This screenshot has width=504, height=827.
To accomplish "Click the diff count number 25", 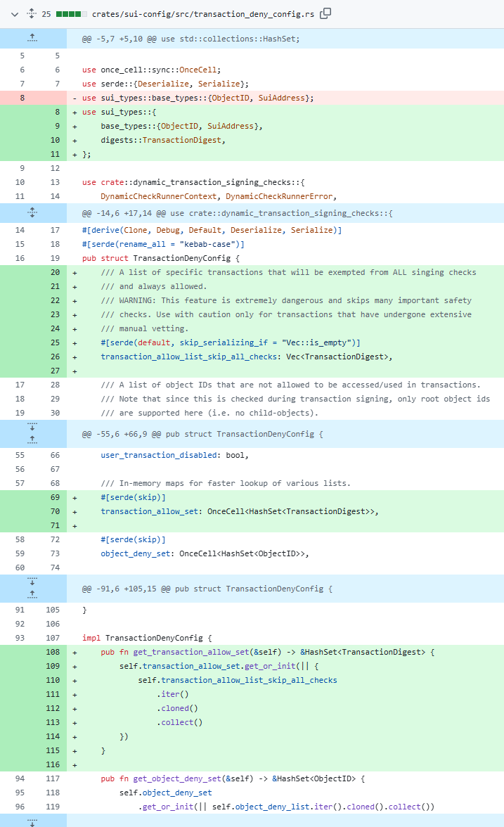I will pos(46,14).
